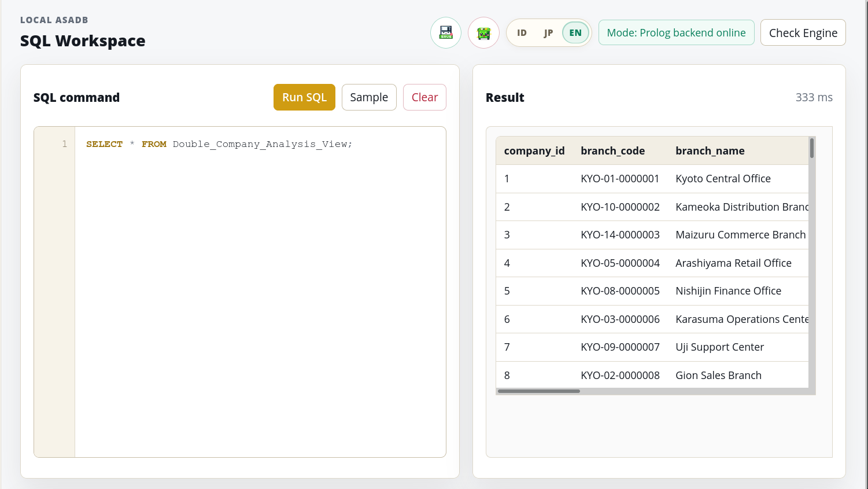Click inside the SQL editor text area
This screenshot has height=489, width=868.
pos(260,292)
